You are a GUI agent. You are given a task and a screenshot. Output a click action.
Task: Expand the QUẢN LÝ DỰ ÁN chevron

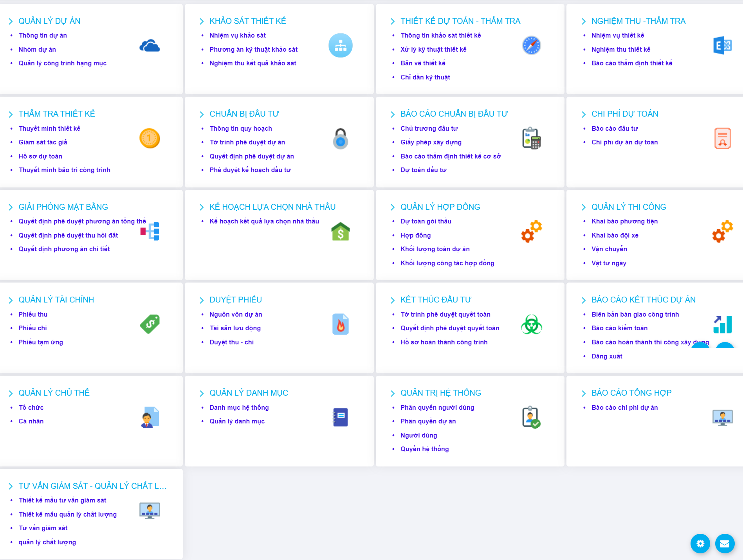click(x=11, y=22)
